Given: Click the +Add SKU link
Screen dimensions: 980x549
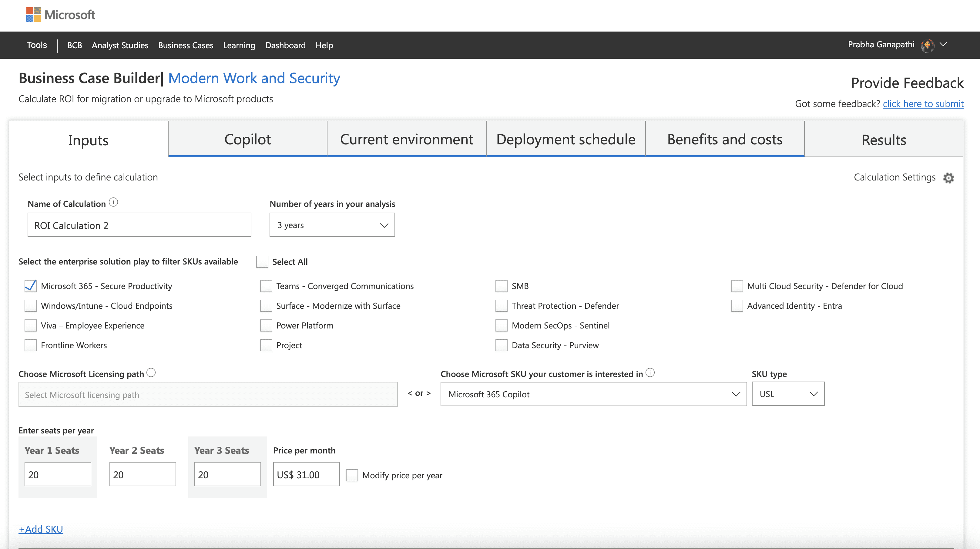Looking at the screenshot, I should coord(41,529).
